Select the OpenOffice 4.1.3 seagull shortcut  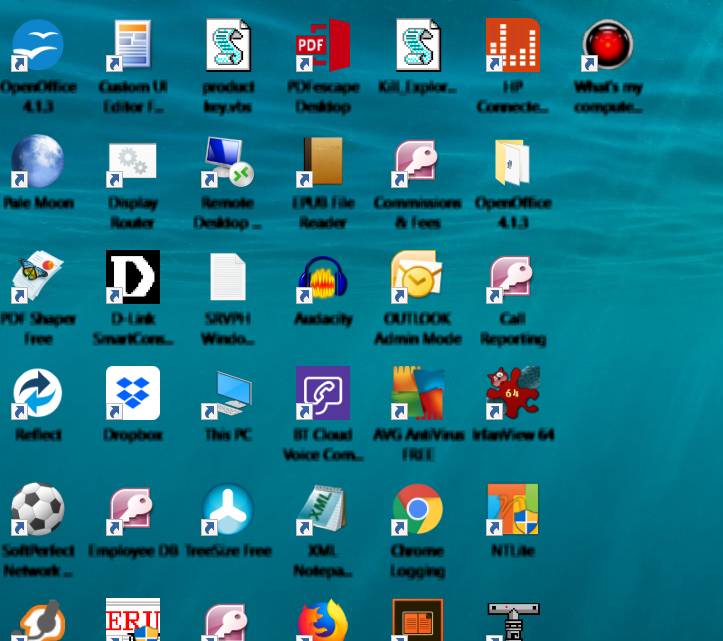[x=37, y=46]
